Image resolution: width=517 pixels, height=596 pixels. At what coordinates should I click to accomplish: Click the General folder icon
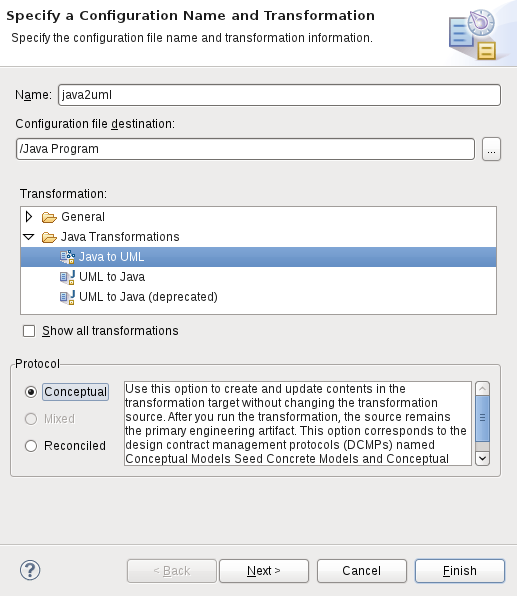click(x=49, y=217)
